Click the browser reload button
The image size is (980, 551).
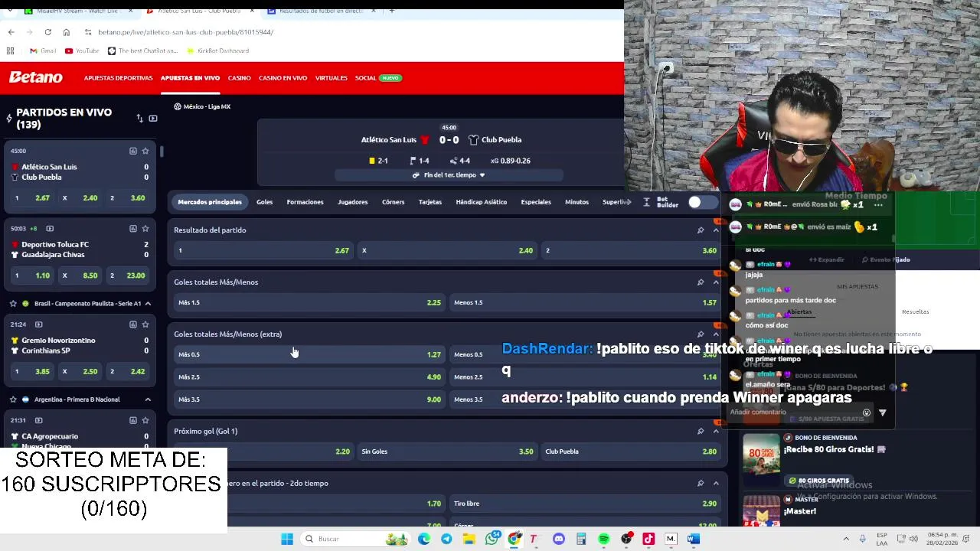tap(47, 32)
